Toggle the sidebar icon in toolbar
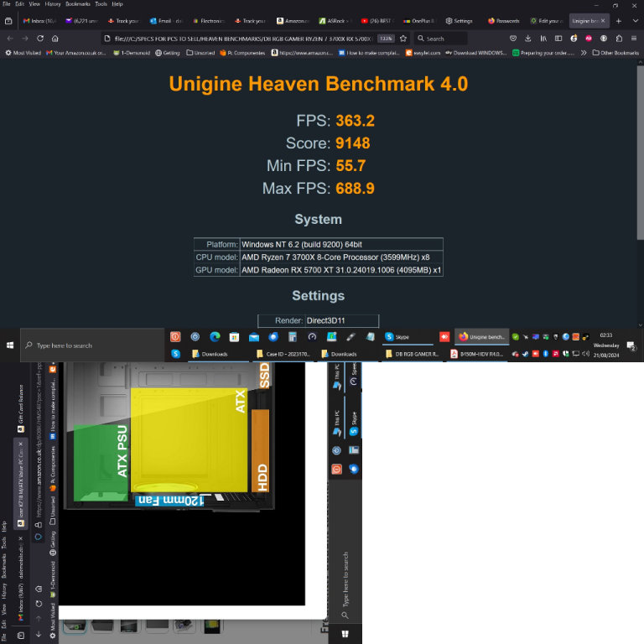The width and height of the screenshot is (644, 644). pos(558,39)
